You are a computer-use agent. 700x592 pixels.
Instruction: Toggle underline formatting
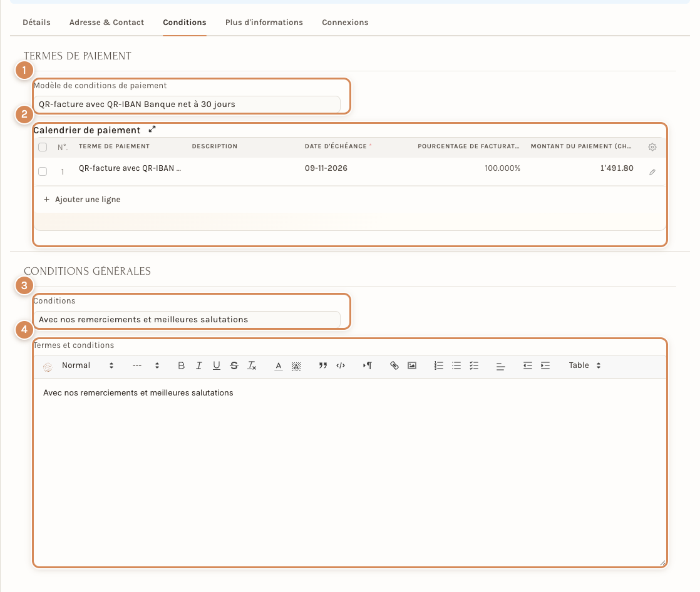pos(217,365)
